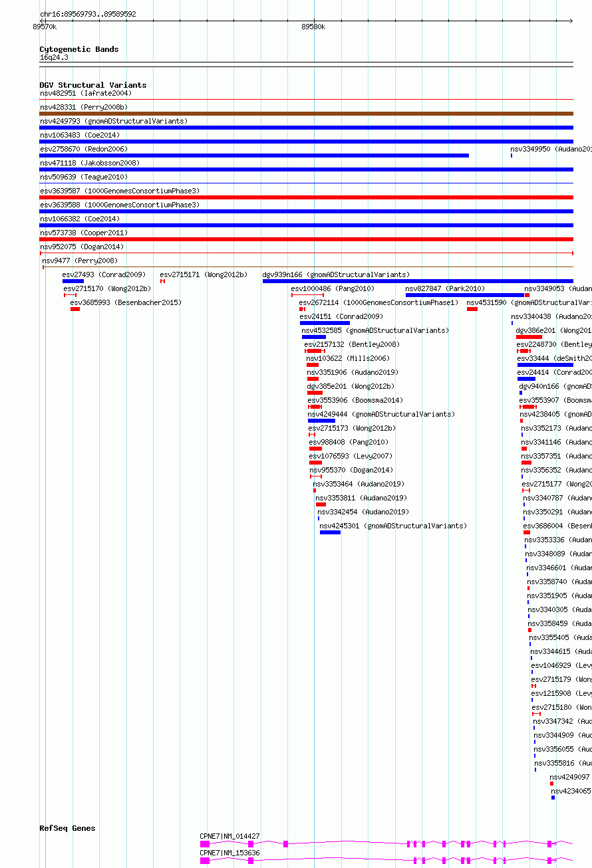Open variant label nsv4249793 (gnomADStructuralVariants)
The image size is (592, 868).
click(114, 121)
